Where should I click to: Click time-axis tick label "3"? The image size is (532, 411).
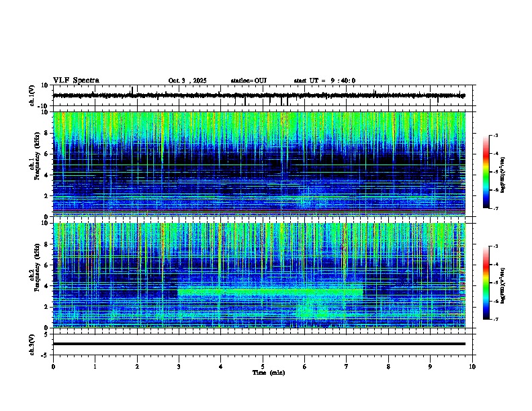[x=179, y=367]
